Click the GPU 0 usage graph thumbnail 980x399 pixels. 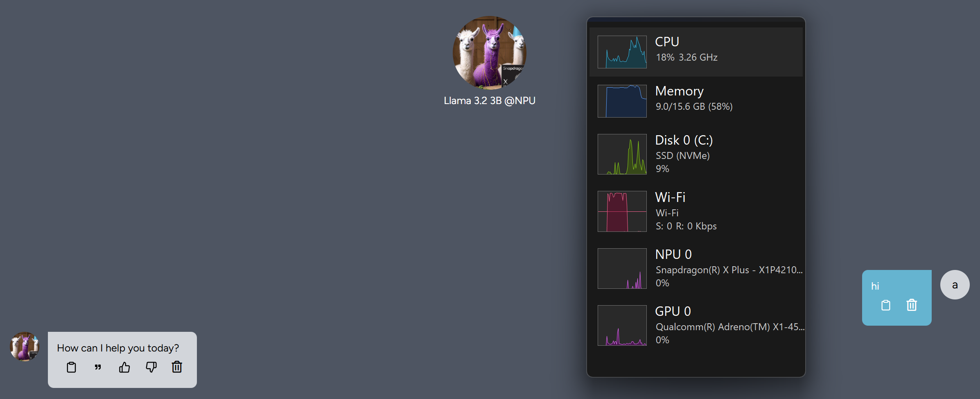pyautogui.click(x=622, y=325)
